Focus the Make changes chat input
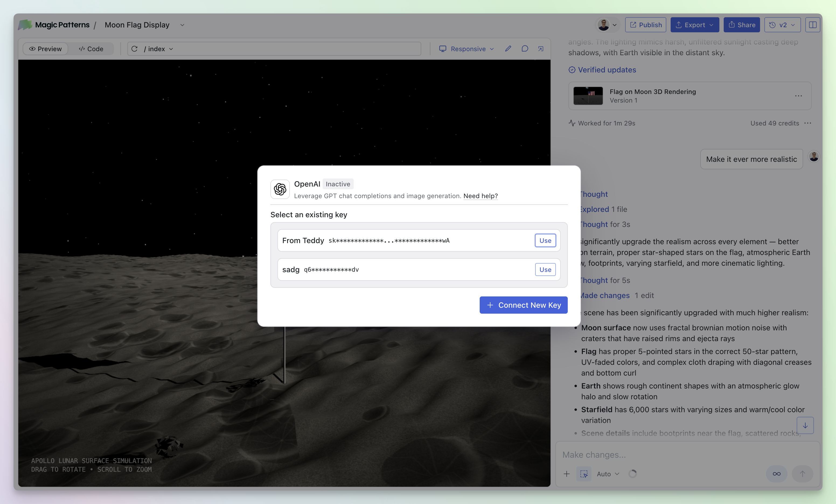Viewport: 836px width, 504px height. click(x=678, y=454)
